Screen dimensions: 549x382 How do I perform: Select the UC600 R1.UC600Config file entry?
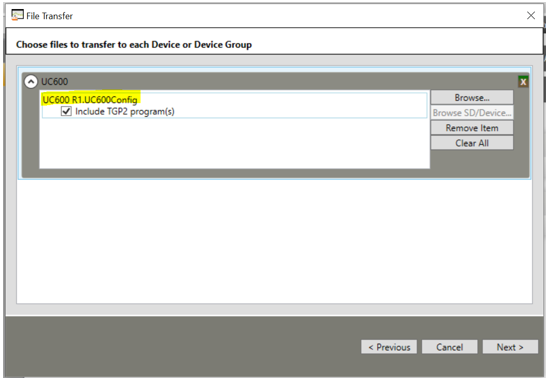tap(90, 100)
